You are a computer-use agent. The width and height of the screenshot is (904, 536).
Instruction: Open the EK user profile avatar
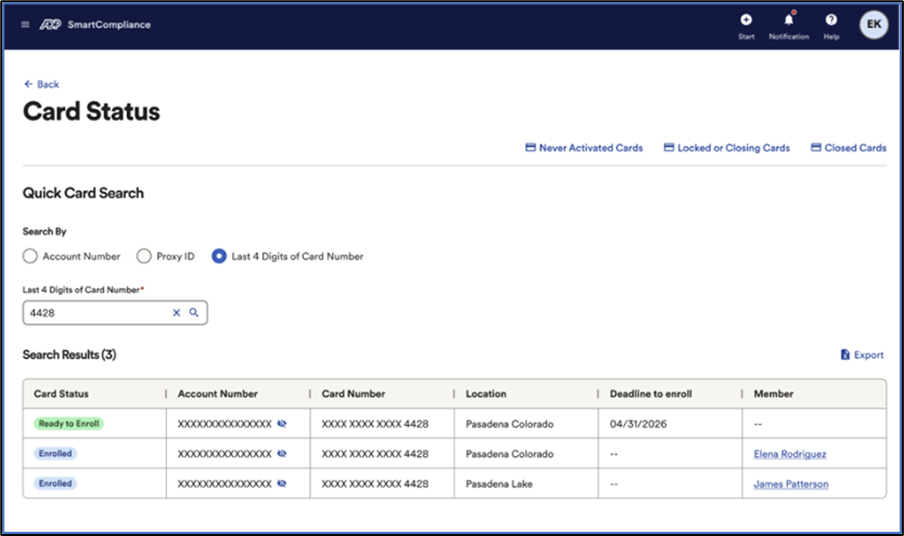point(873,24)
